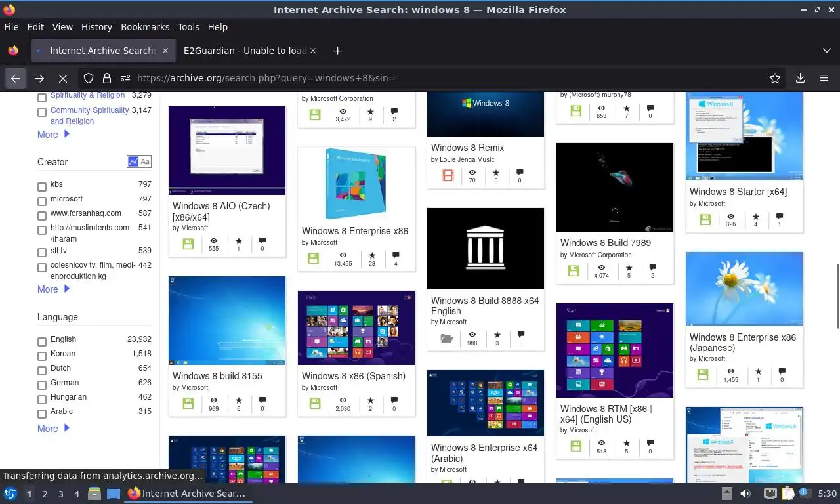
Task: Enable the Arabic language filter
Action: tap(42, 414)
